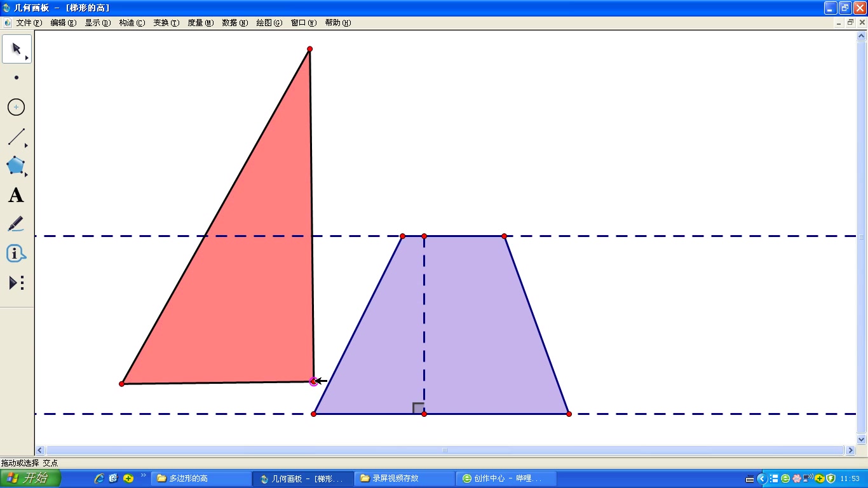
Task: Select the Polygon tool
Action: point(17,166)
